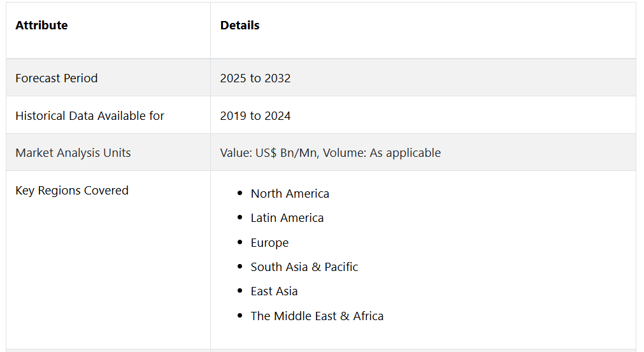Click the Details column header

[x=240, y=26]
